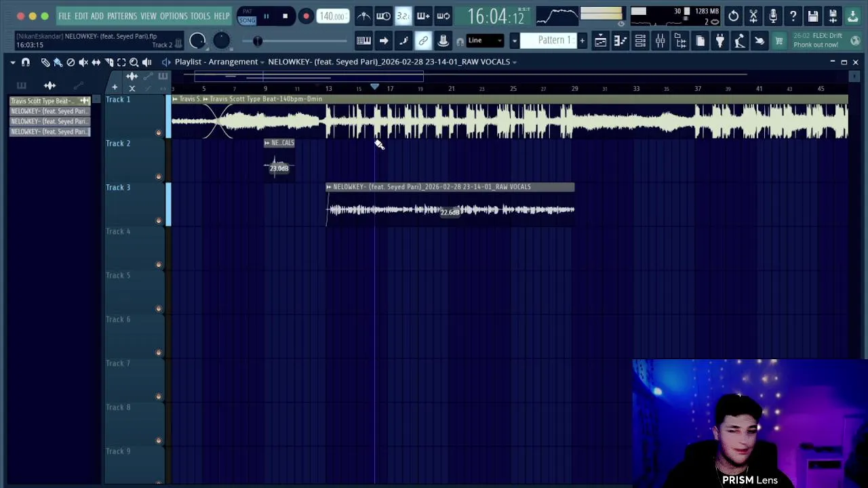Click the one-click audio recording mic icon

(x=773, y=16)
